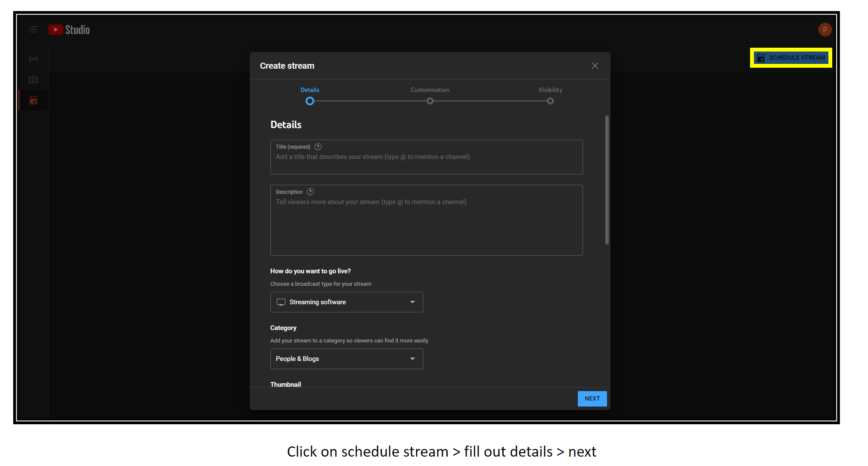The height and width of the screenshot is (466, 868).
Task: Expand the People & Blogs category dropdown
Action: (x=413, y=359)
